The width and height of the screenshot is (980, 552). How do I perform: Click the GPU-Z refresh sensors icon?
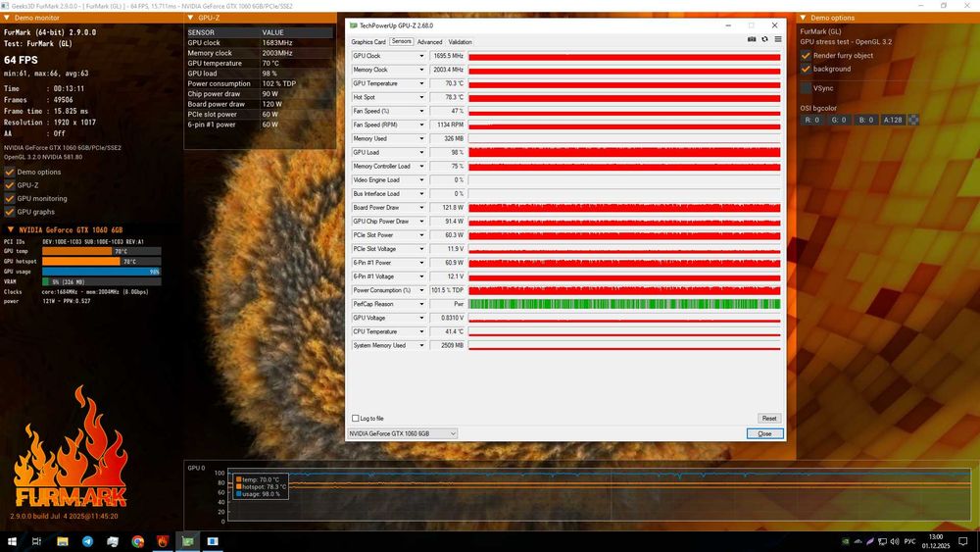point(765,39)
